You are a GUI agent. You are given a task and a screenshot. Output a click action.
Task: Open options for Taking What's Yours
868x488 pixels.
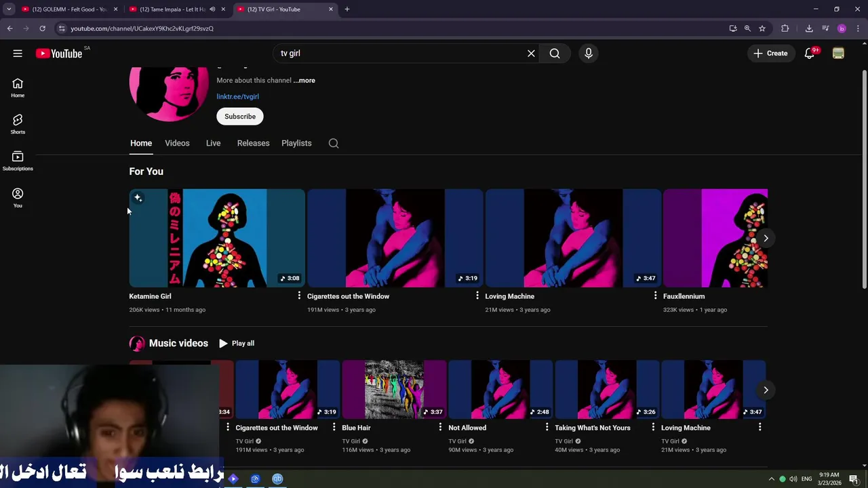point(653,428)
